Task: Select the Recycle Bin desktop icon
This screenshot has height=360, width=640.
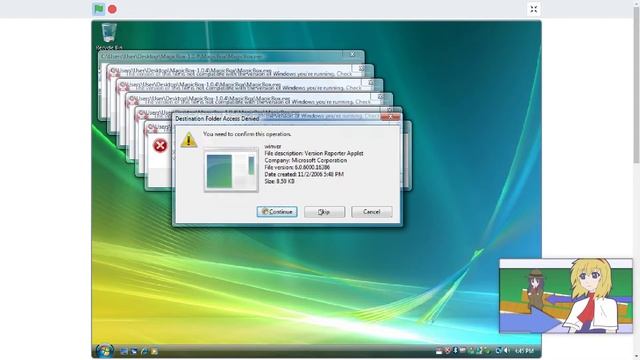Action: click(x=109, y=36)
